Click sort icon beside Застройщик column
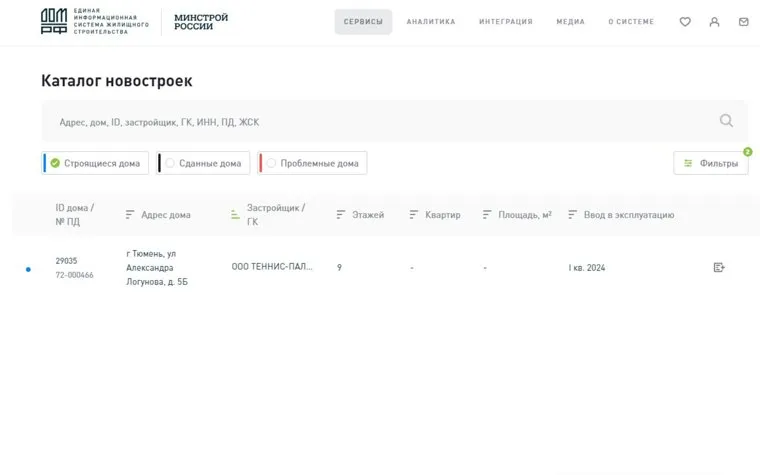The image size is (760, 475). (235, 215)
